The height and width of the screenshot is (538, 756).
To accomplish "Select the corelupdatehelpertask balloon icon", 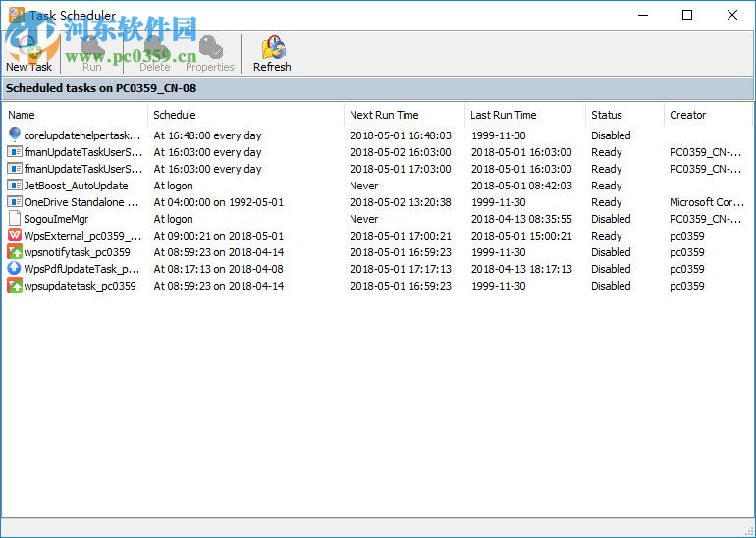I will pyautogui.click(x=15, y=134).
